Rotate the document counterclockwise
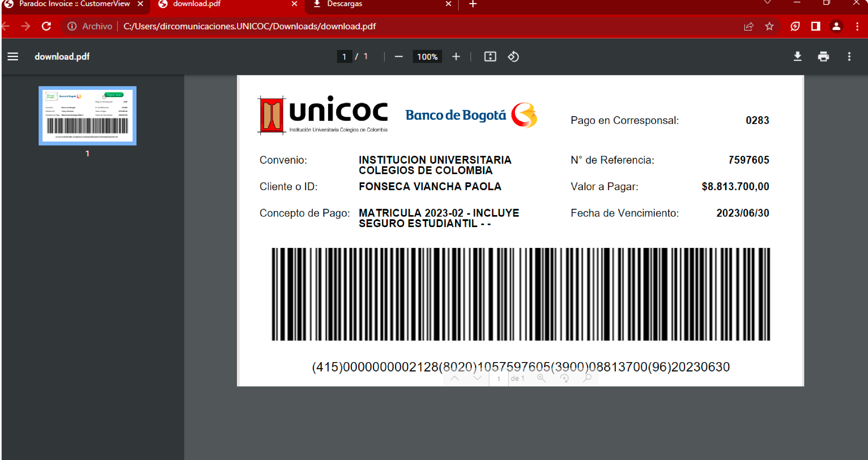 tap(513, 56)
